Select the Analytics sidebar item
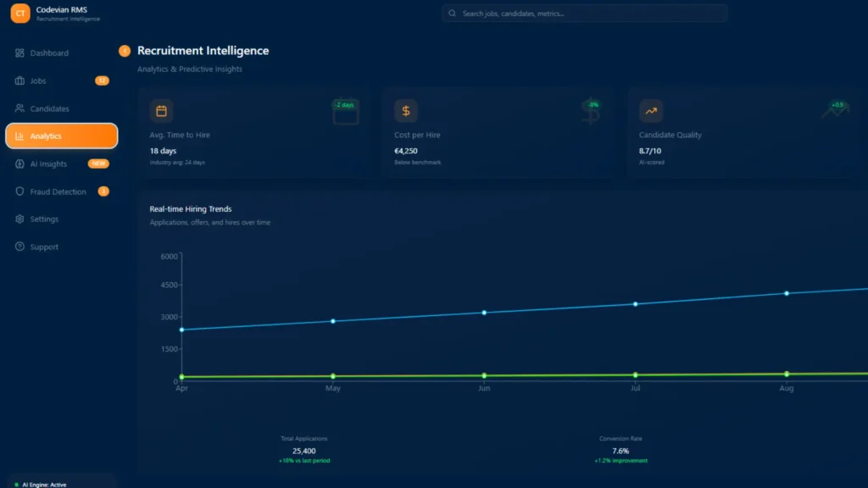 [61, 136]
